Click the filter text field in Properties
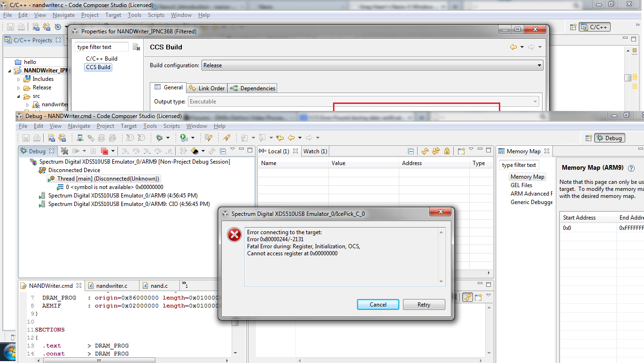This screenshot has width=644, height=363. pos(101,47)
